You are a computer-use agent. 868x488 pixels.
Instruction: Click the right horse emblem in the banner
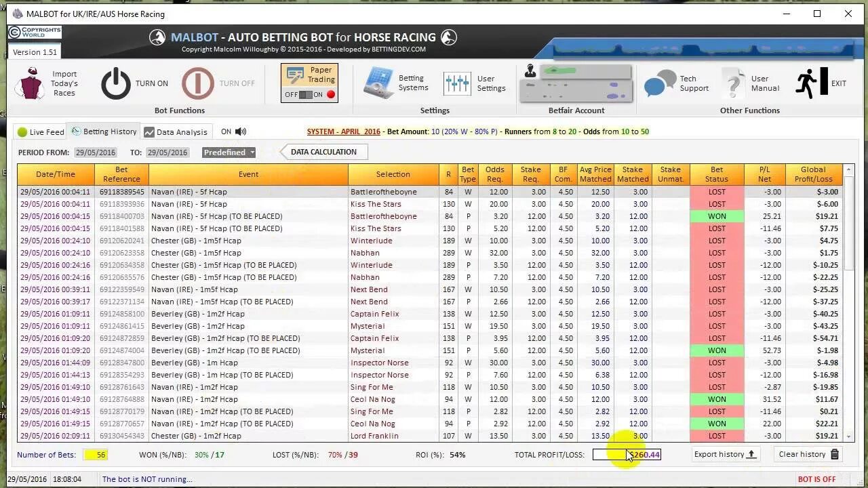448,37
